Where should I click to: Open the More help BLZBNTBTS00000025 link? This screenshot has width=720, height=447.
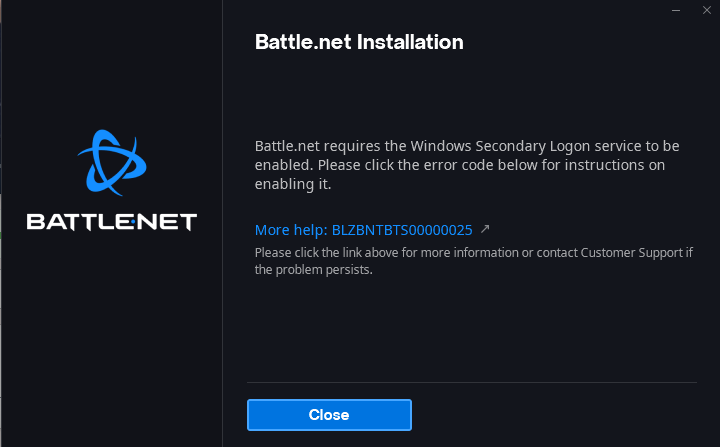(x=363, y=230)
